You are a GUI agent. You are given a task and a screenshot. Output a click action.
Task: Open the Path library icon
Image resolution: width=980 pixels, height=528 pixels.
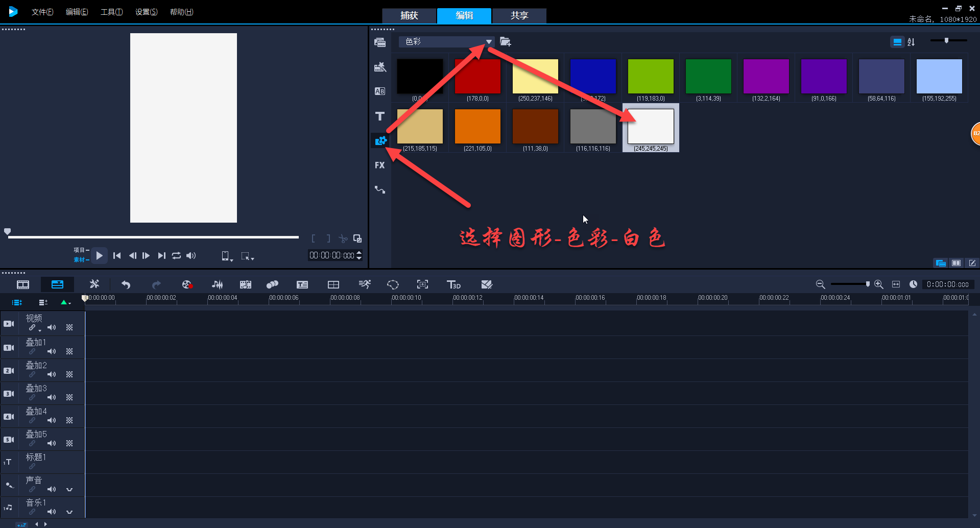(x=380, y=189)
